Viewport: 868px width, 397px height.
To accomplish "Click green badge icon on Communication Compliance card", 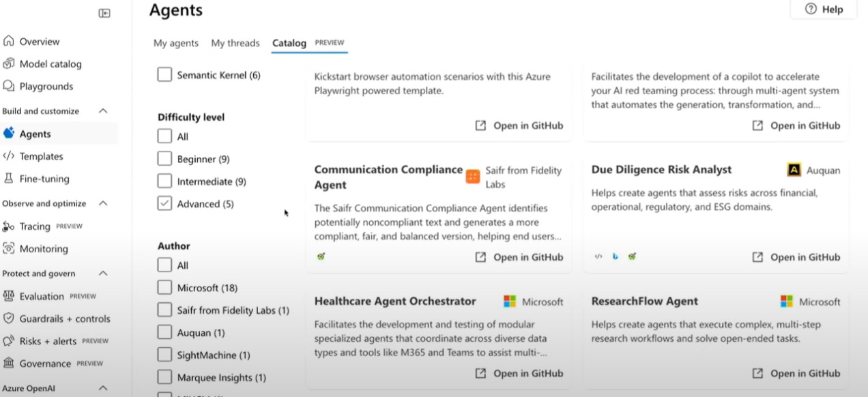I will [x=321, y=256].
